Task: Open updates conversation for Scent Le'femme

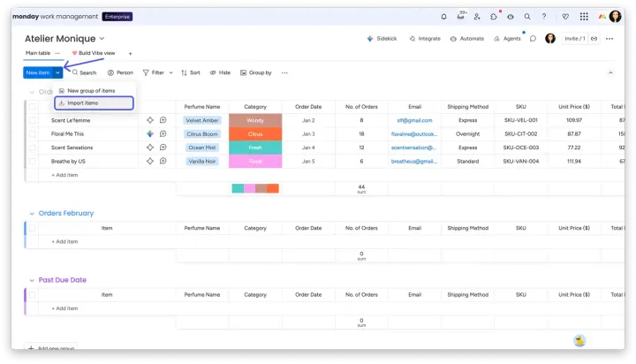Action: [x=163, y=120]
